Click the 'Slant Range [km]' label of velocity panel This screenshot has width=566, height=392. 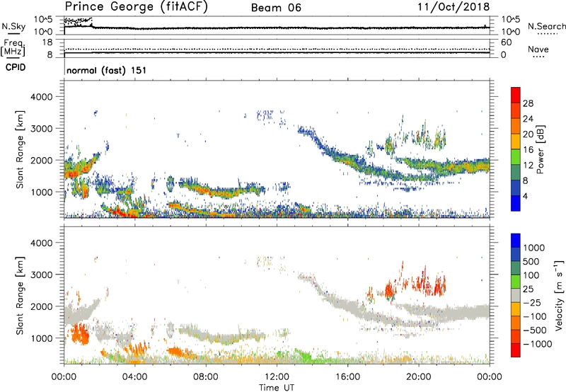click(20, 295)
